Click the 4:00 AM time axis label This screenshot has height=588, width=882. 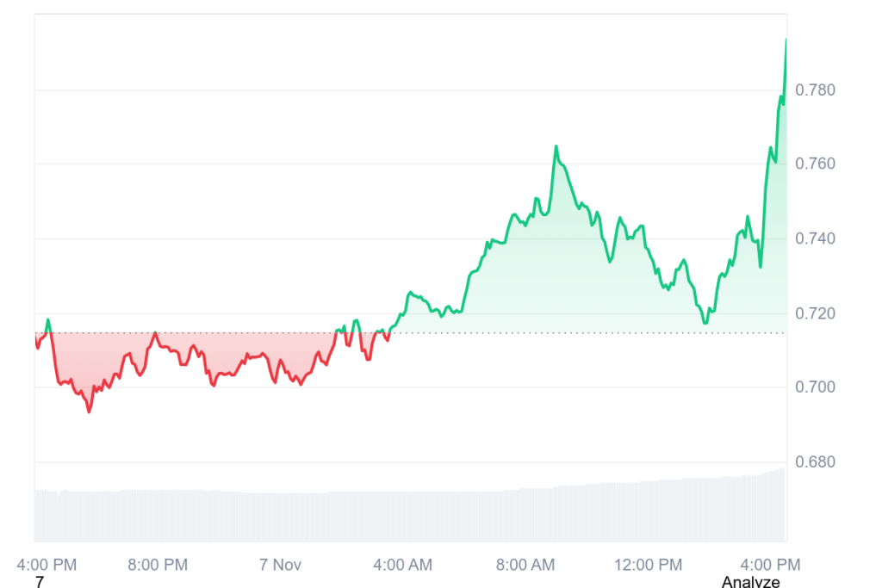click(404, 565)
